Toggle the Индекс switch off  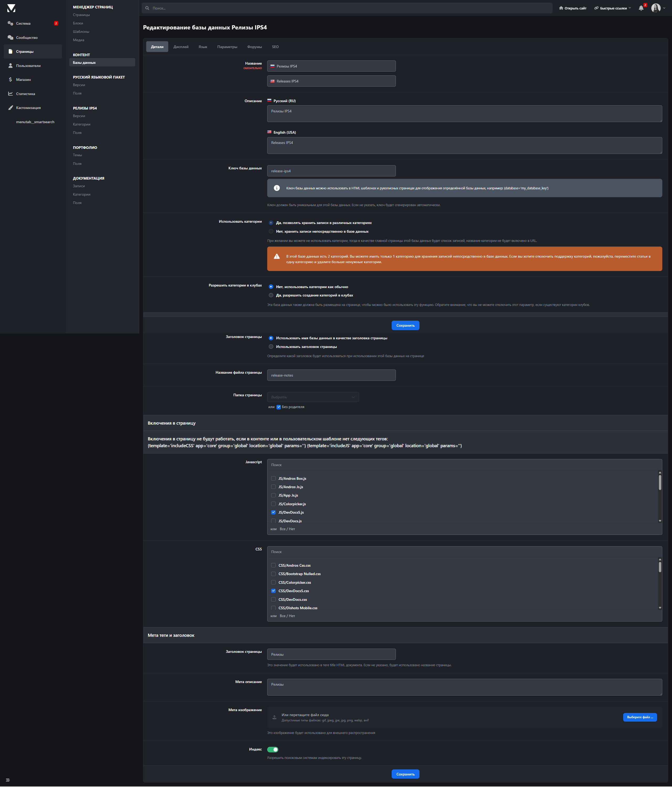272,749
